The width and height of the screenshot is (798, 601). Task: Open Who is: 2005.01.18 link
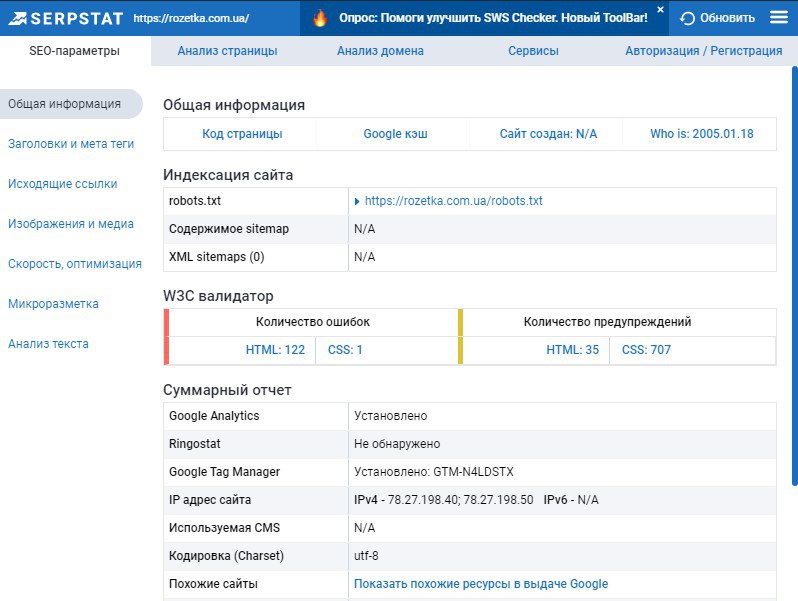pos(702,134)
